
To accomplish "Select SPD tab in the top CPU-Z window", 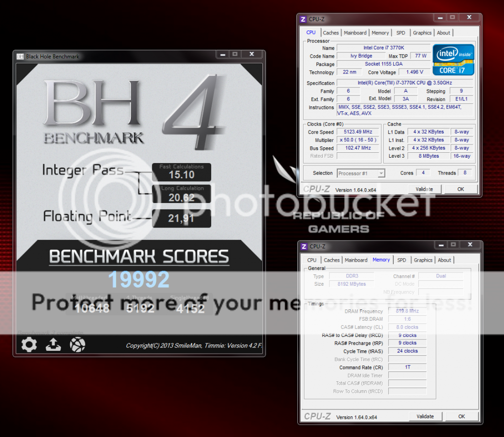I will coord(401,33).
